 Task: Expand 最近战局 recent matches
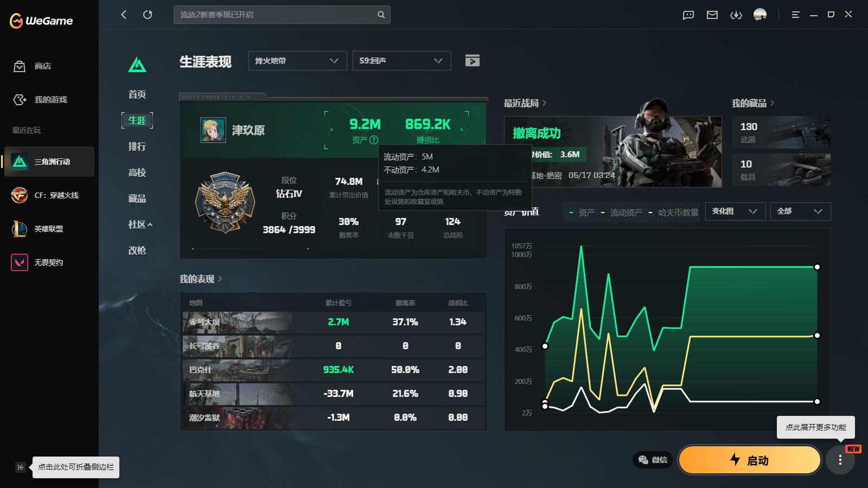(525, 103)
